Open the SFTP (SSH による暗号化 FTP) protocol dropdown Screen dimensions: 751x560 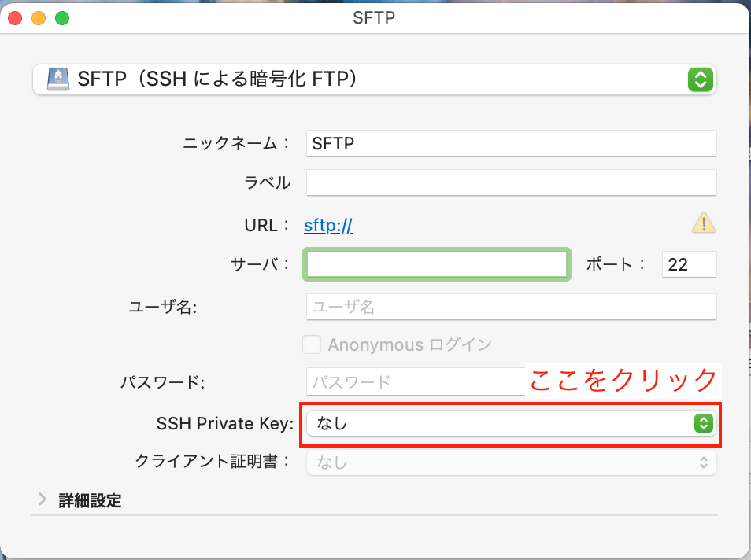tap(375, 79)
